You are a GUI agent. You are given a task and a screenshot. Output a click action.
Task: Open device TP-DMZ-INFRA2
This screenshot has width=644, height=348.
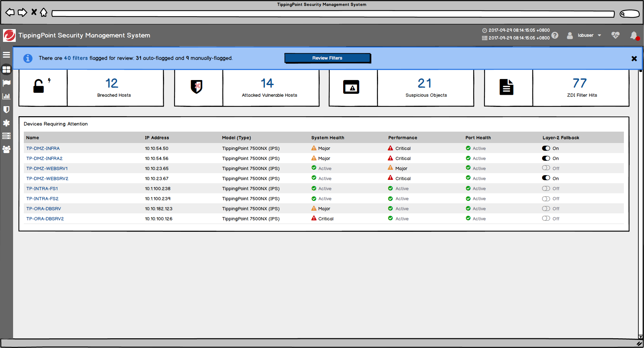(44, 158)
